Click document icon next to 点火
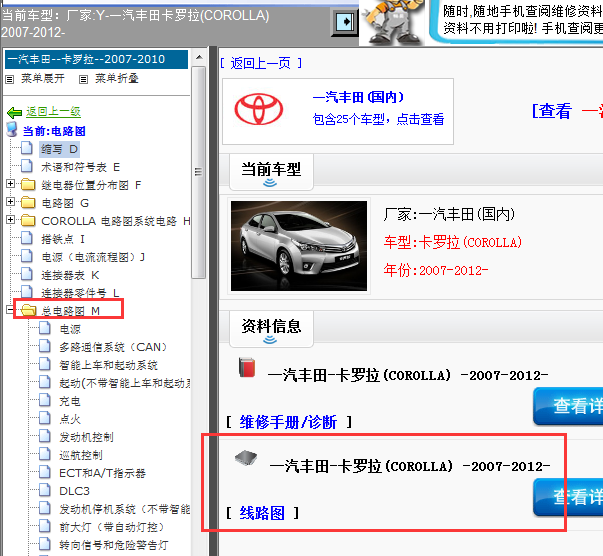Viewport: 603px width, 556px height. [45, 418]
